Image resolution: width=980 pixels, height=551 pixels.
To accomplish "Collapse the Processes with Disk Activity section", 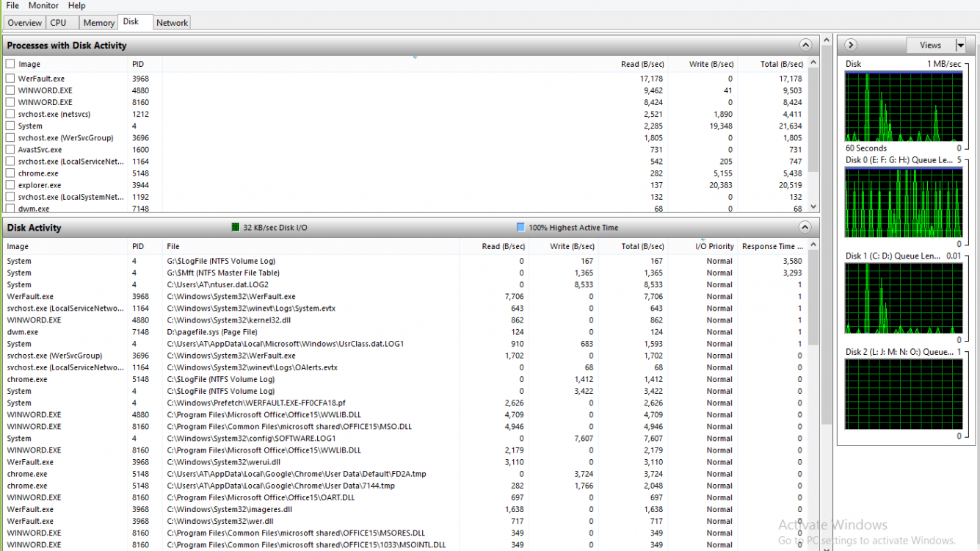I will [x=805, y=45].
